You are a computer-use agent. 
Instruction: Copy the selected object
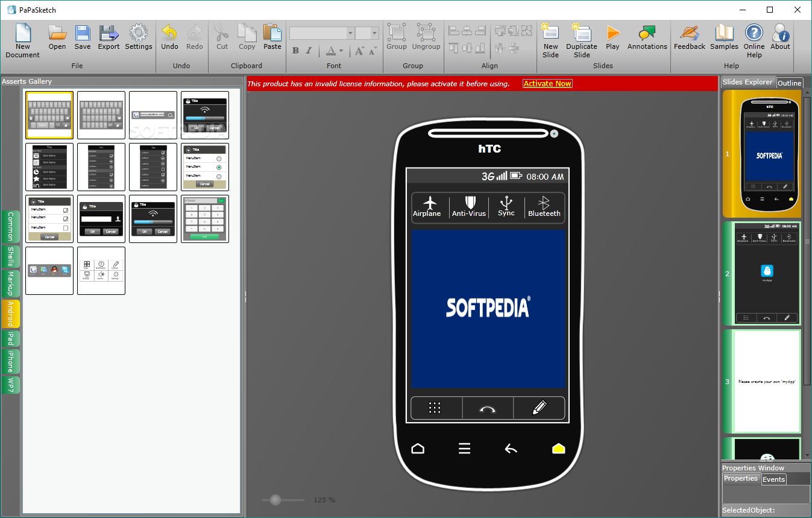(x=247, y=37)
